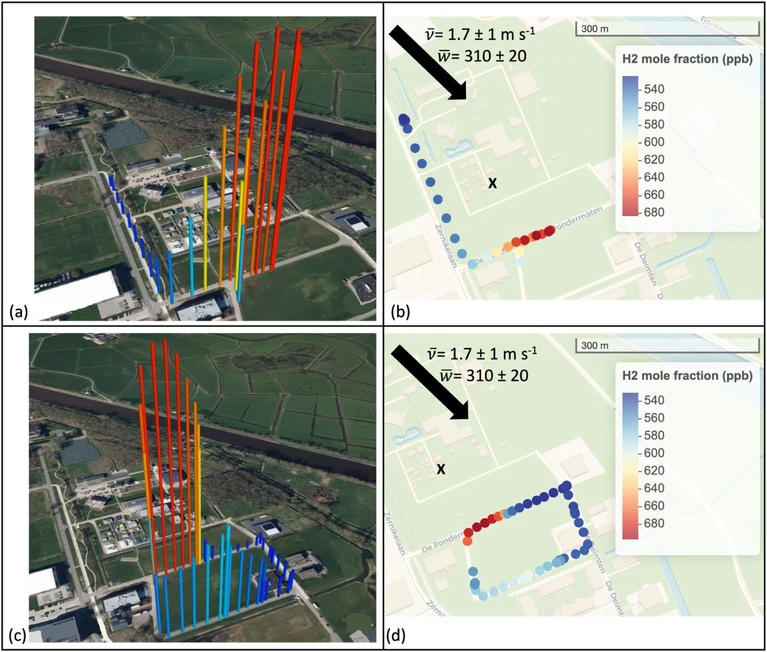The width and height of the screenshot is (767, 652).
Task: Click legend value 580 in panel (b)
Action: point(654,124)
